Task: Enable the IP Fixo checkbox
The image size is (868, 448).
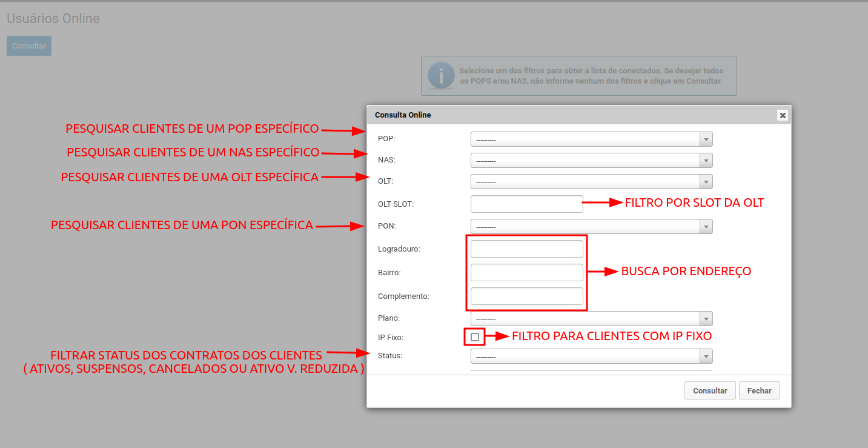Action: 475,336
